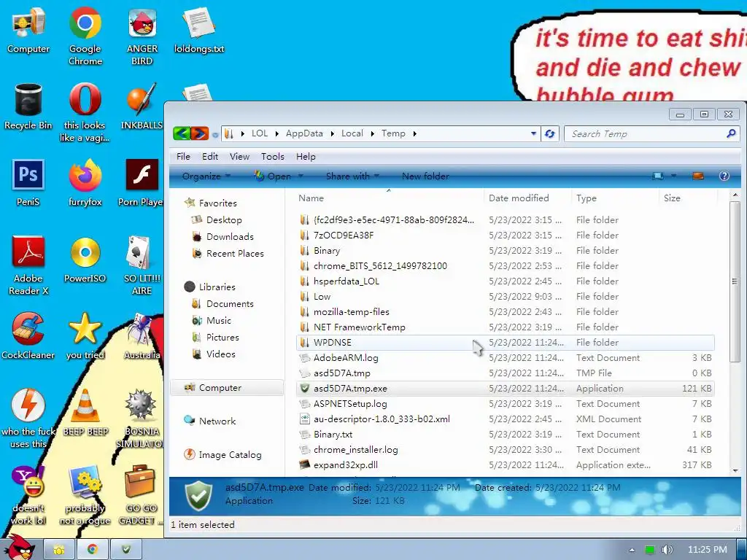Screen dimensions: 747x560
Task: Select the loldongs.txt desktop file
Action: [x=198, y=30]
